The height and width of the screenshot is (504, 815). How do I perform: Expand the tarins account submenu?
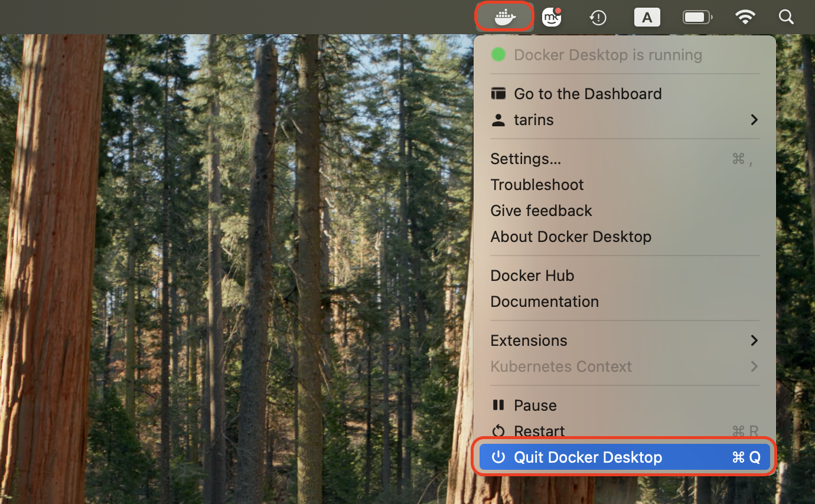(x=754, y=119)
